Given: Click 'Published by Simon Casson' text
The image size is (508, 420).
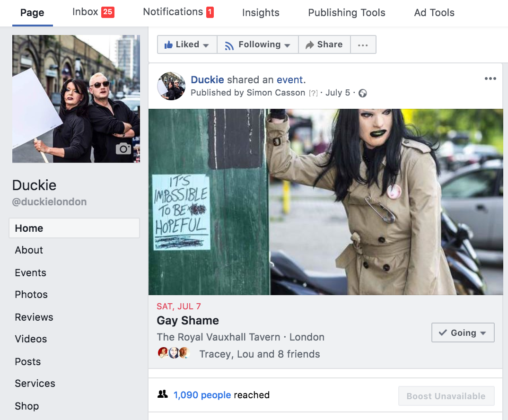Looking at the screenshot, I should pyautogui.click(x=248, y=93).
